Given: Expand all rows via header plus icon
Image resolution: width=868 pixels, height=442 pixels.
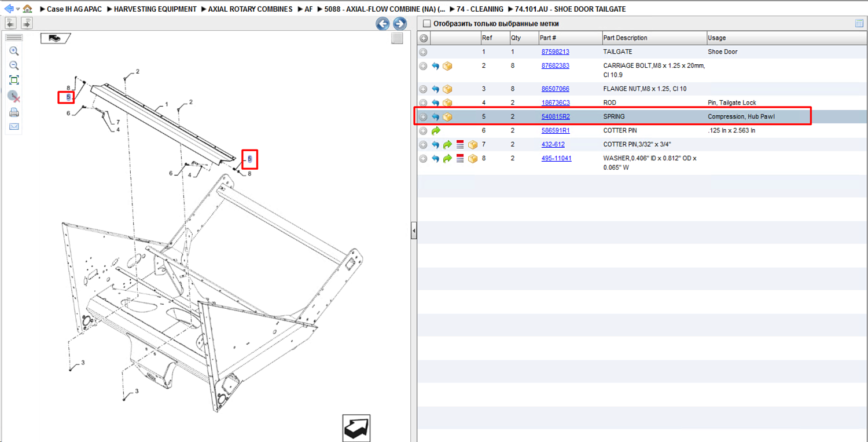Looking at the screenshot, I should click(x=424, y=38).
